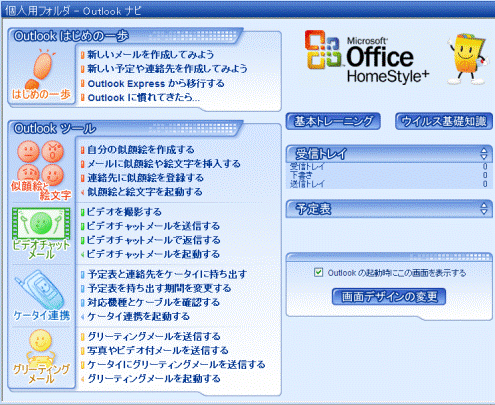
Task: Click the yellow folder mascot character
Action: coord(468,58)
